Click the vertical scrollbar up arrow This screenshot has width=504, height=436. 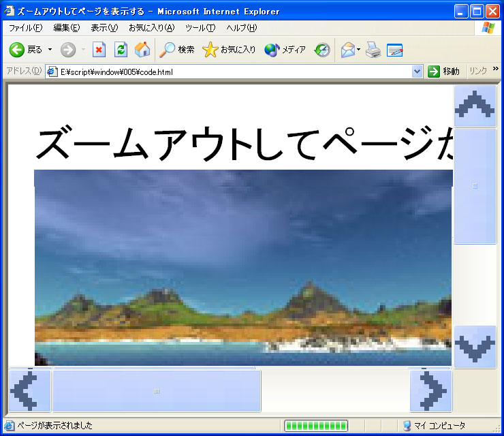(x=475, y=106)
